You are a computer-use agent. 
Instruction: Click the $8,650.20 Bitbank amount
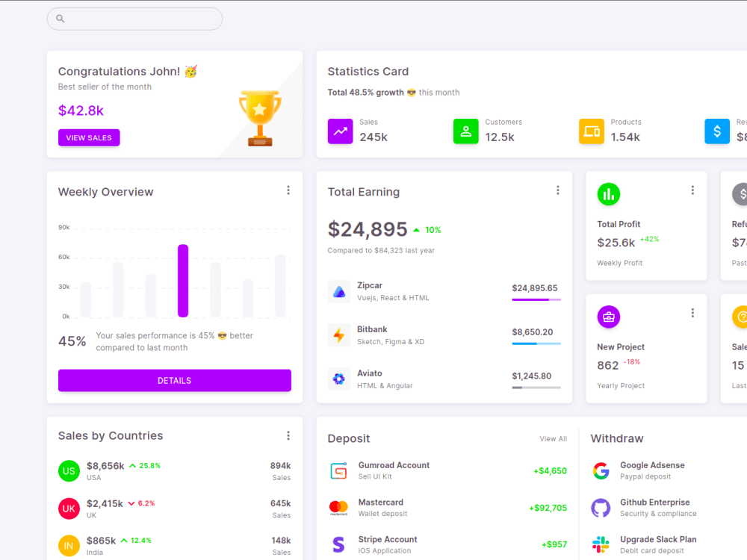pyautogui.click(x=533, y=332)
